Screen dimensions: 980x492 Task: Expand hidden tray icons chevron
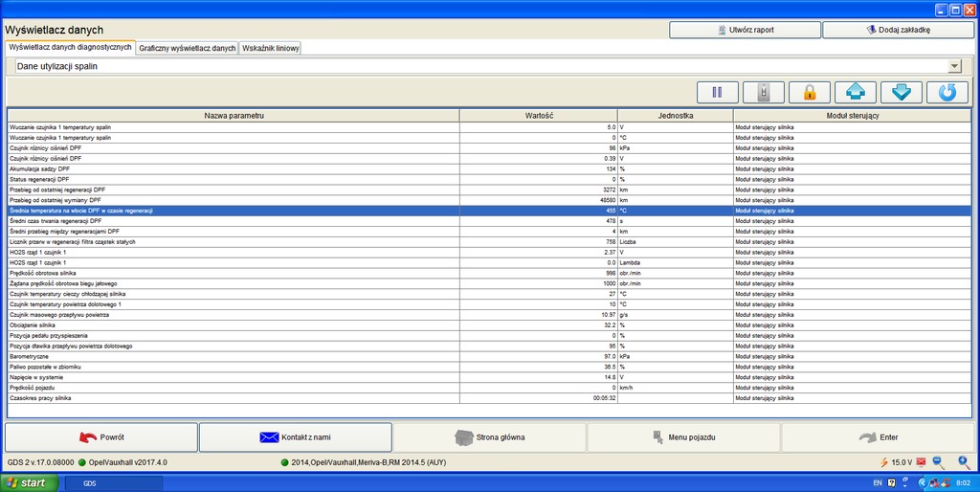pyautogui.click(x=923, y=483)
